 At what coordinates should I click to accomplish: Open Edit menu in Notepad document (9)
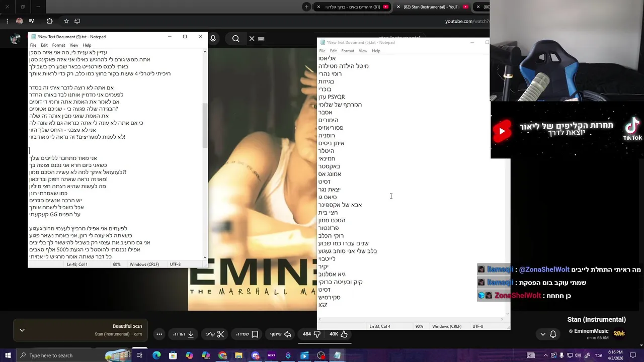(x=44, y=45)
